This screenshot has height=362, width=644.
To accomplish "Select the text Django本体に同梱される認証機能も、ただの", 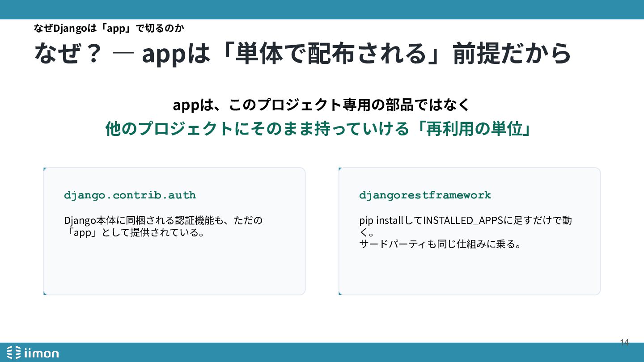I will [163, 220].
